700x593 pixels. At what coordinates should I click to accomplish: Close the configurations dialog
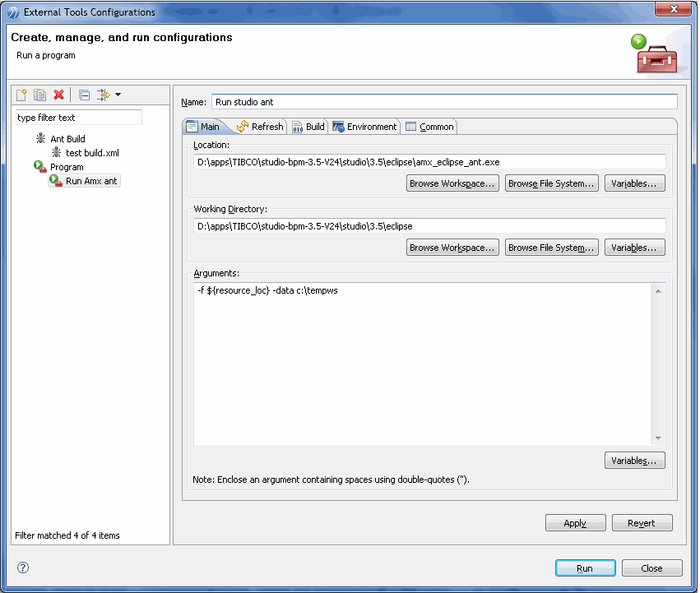(x=651, y=568)
